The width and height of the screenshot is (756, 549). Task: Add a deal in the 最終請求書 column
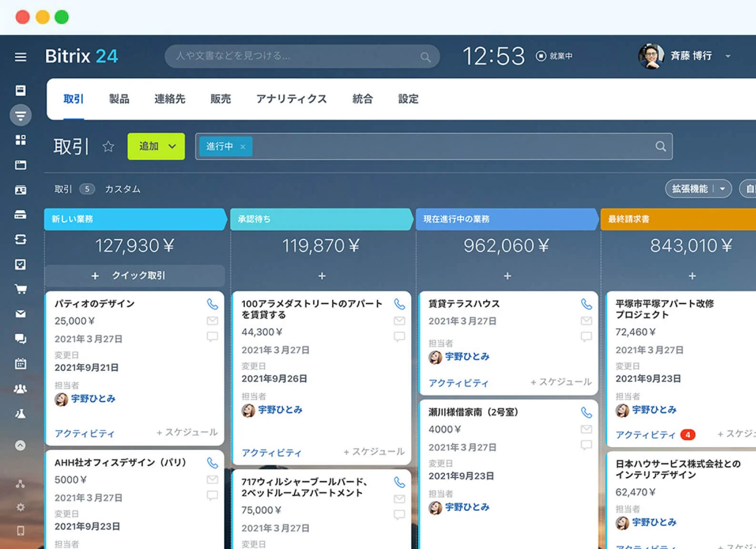click(x=692, y=276)
